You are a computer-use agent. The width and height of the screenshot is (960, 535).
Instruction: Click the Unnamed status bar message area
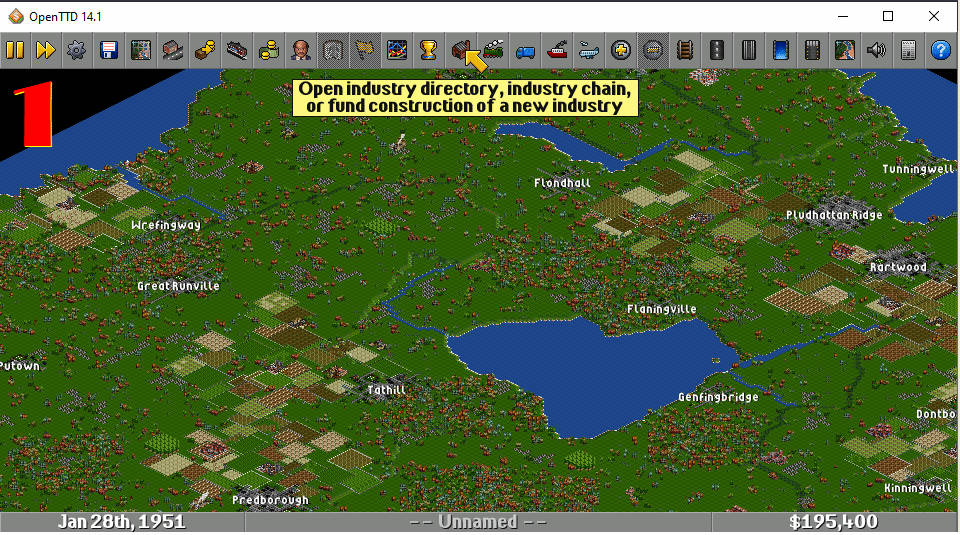coord(478,522)
